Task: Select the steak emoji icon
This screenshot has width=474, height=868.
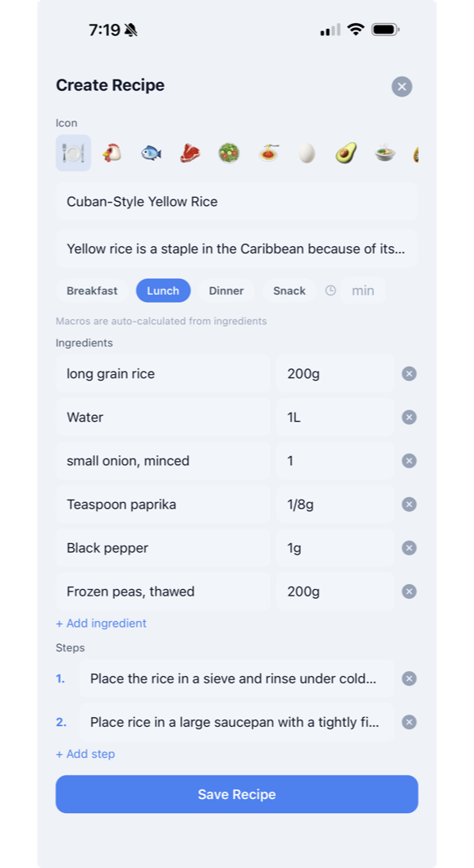Action: [189, 153]
